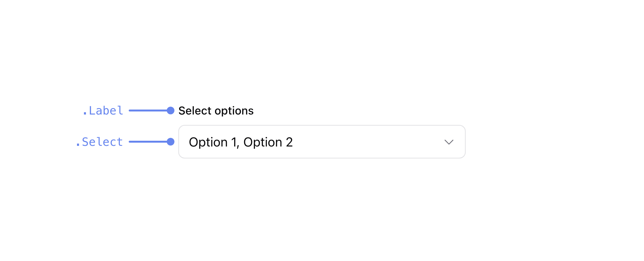Click the word 'Select' in the black label
Viewport: 644px width, 261px height.
click(195, 111)
